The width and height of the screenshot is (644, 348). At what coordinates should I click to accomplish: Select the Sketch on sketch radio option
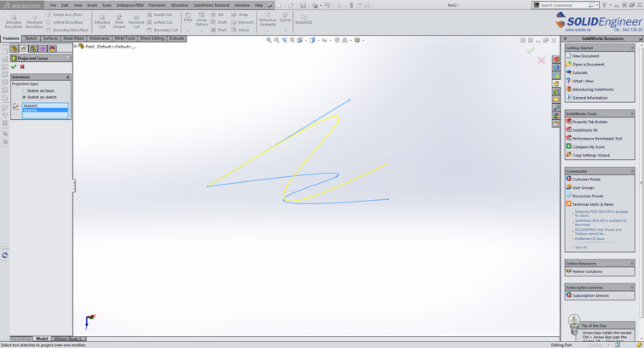tap(24, 97)
